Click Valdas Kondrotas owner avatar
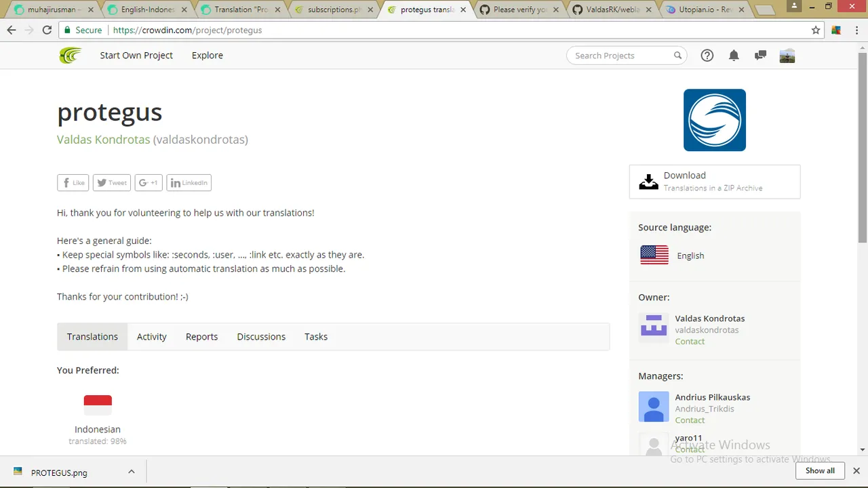 654,329
